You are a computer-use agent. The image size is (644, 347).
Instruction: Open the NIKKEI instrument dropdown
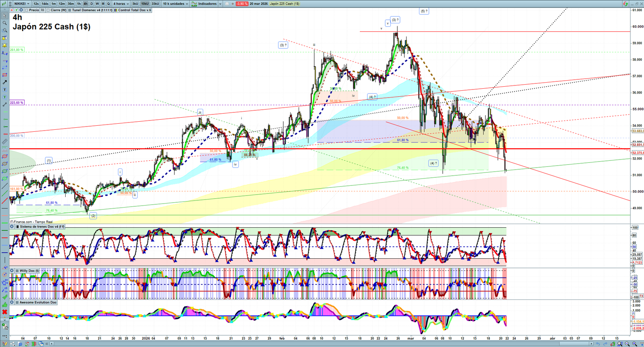[22, 4]
